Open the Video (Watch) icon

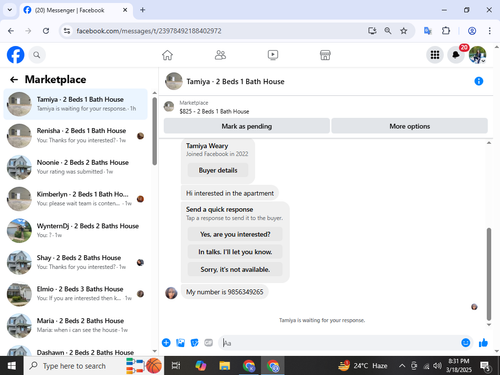pyautogui.click(x=273, y=55)
